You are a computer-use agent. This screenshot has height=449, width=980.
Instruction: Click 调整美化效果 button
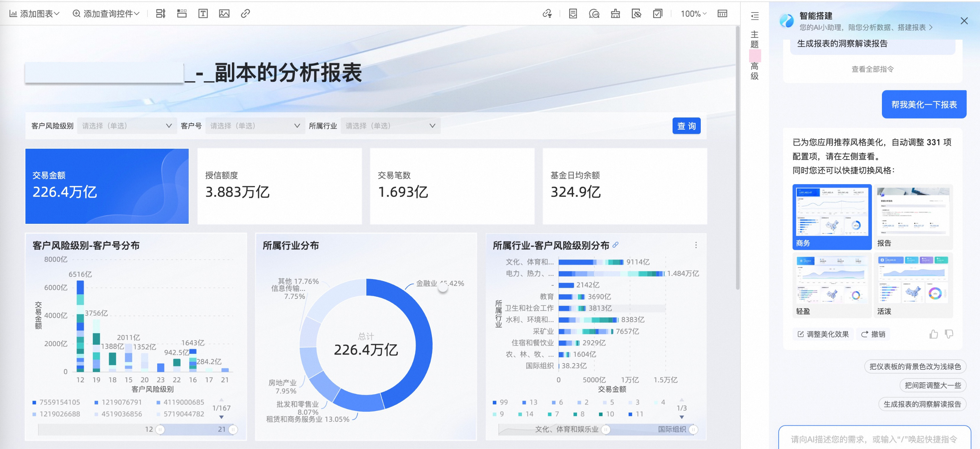pos(823,334)
